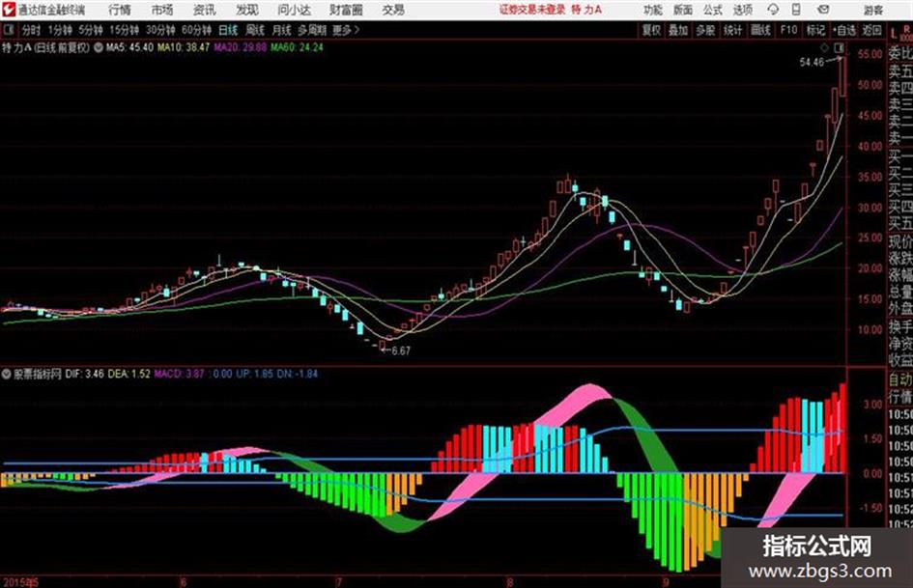Toggle the side panel icon near 55.00
Viewport: 913px width, 588px height.
839,47
